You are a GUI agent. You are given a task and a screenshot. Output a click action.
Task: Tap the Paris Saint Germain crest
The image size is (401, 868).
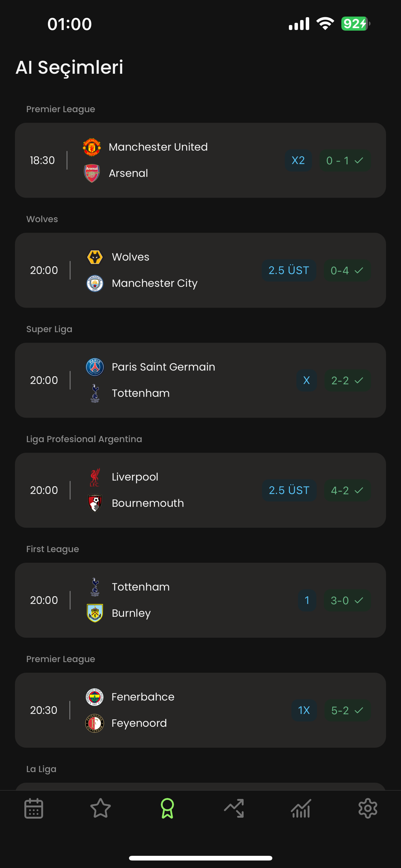(95, 367)
